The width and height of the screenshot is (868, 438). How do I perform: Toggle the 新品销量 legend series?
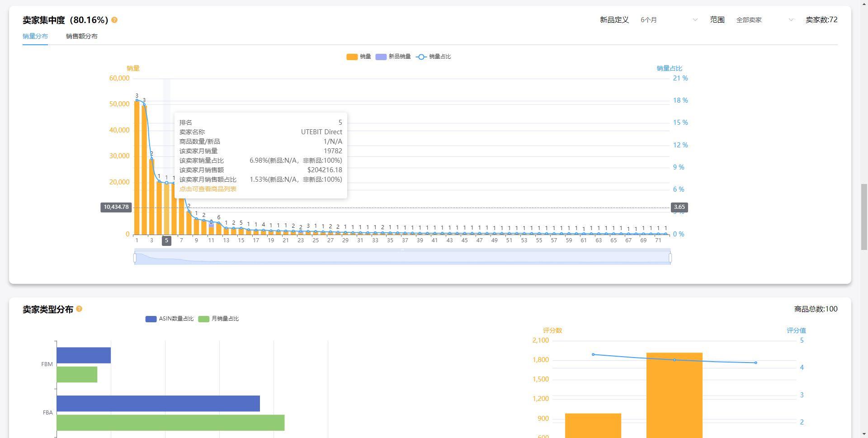(x=393, y=57)
